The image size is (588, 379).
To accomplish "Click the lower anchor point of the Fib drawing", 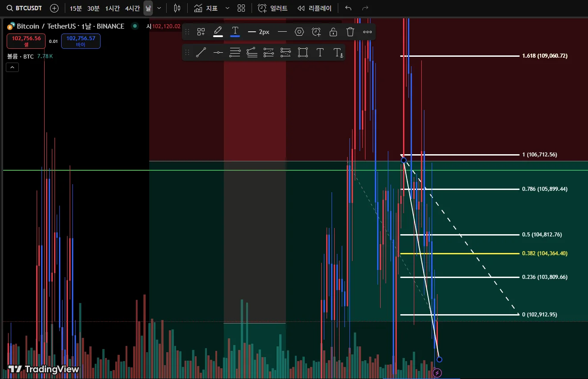I will click(439, 359).
